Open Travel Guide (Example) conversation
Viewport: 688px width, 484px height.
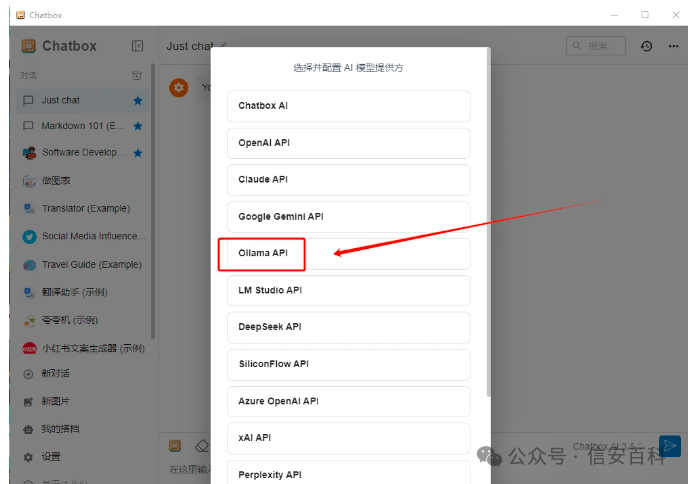(x=83, y=265)
